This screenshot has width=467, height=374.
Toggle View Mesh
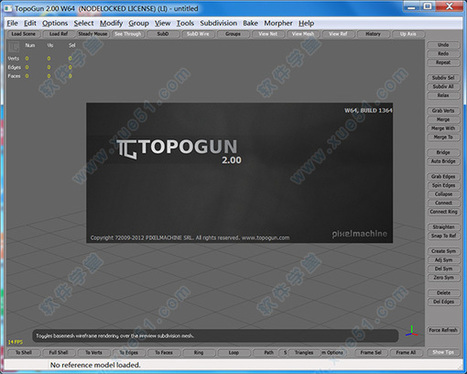click(x=303, y=34)
